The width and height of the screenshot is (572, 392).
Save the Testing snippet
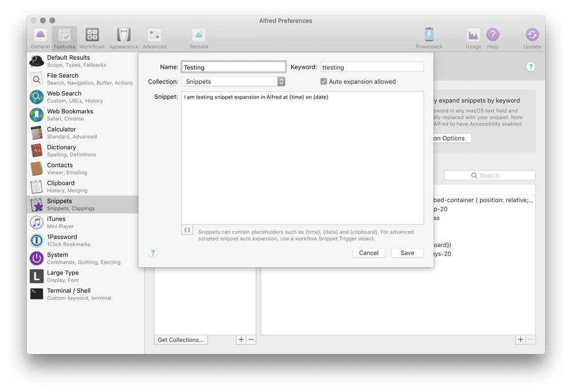(407, 253)
